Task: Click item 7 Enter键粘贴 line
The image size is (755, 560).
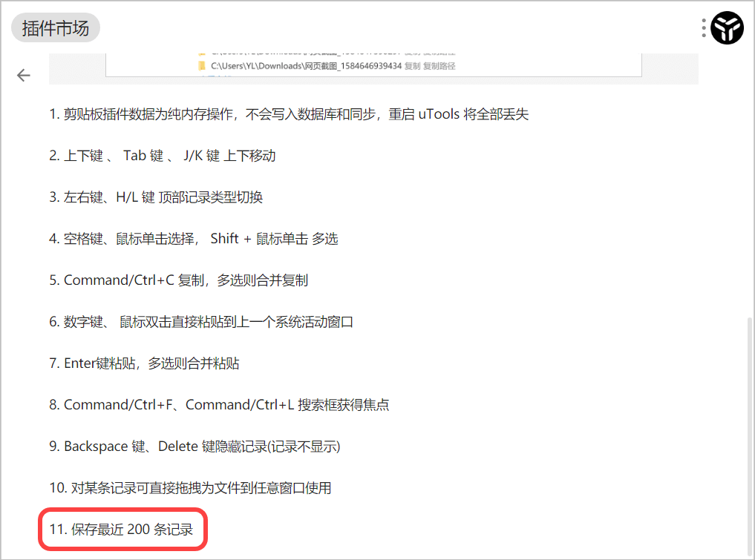Action: (145, 363)
